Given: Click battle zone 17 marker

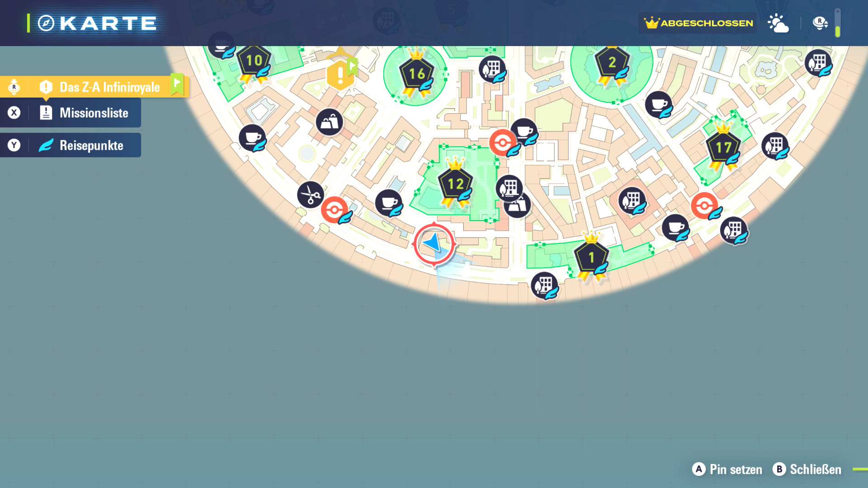Looking at the screenshot, I should pos(723,148).
